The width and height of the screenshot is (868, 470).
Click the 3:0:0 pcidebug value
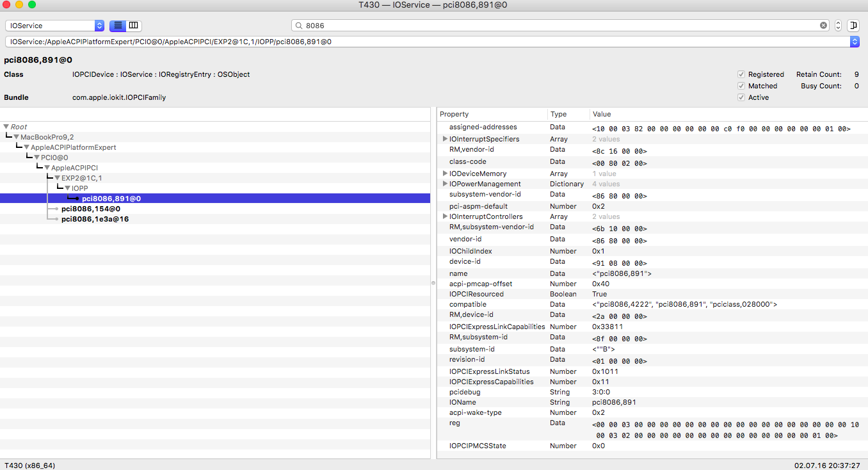point(600,392)
